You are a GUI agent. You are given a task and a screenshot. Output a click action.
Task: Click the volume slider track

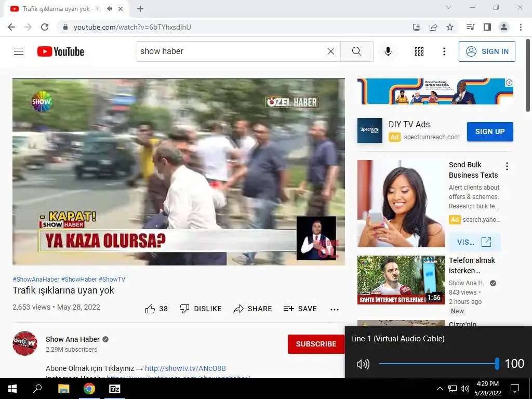coord(437,364)
